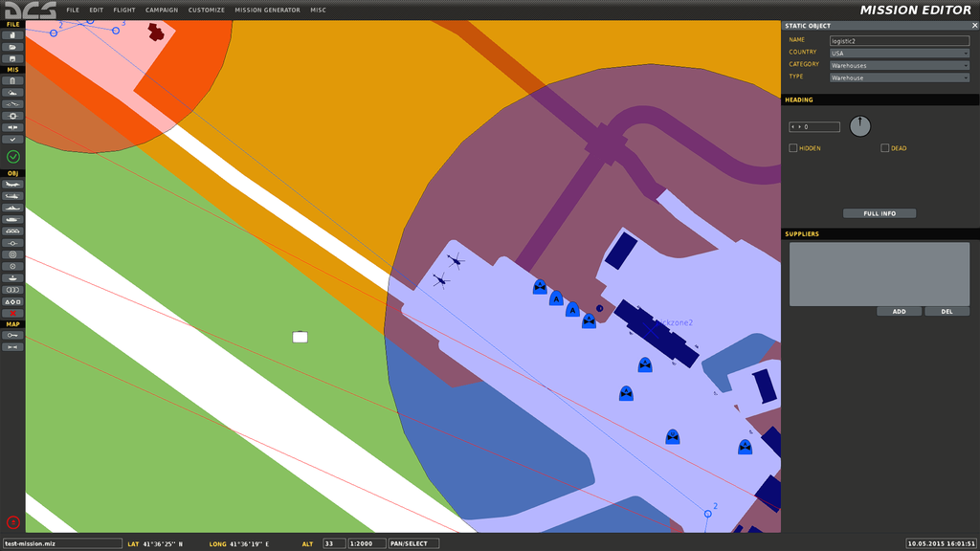Click the FULL INFO button
980x551 pixels.
[x=880, y=213]
